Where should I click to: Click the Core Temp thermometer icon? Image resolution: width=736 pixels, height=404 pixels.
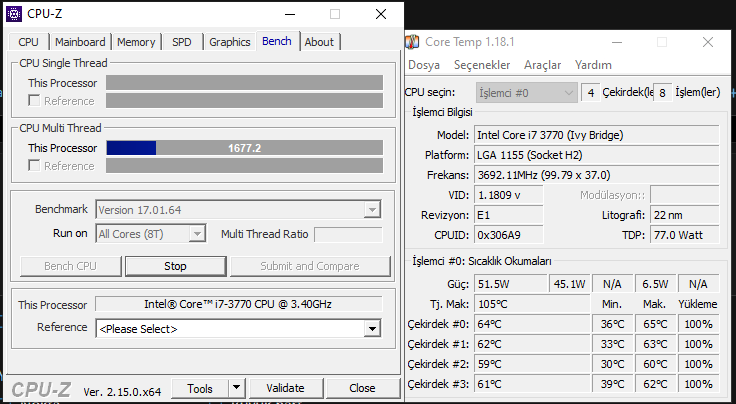click(412, 42)
